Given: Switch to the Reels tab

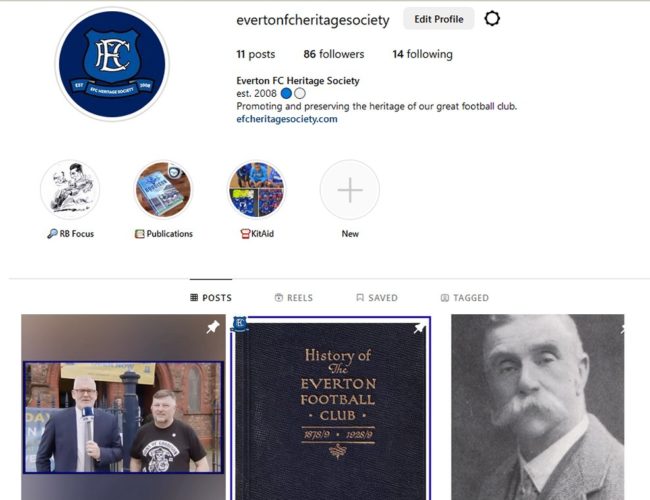Looking at the screenshot, I should (294, 298).
